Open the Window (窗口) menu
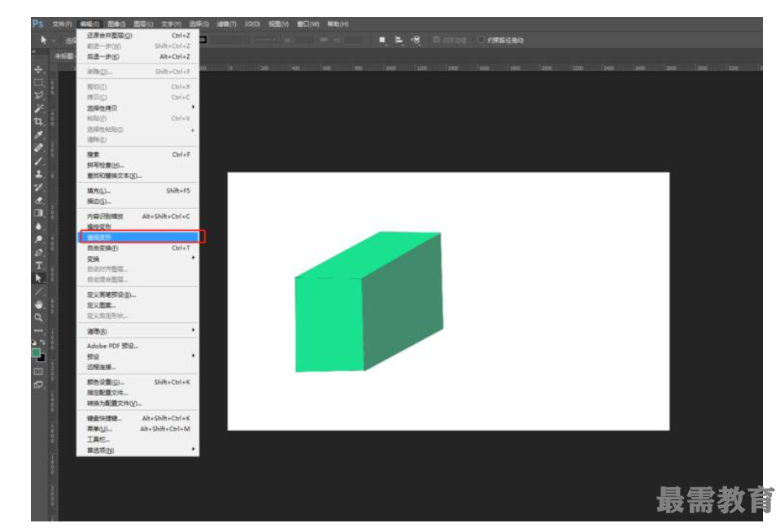 pos(308,24)
